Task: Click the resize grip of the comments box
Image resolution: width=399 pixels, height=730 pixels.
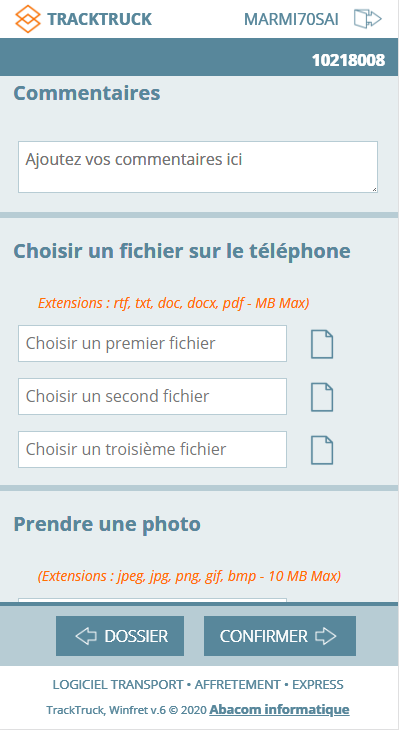Action: [x=374, y=189]
